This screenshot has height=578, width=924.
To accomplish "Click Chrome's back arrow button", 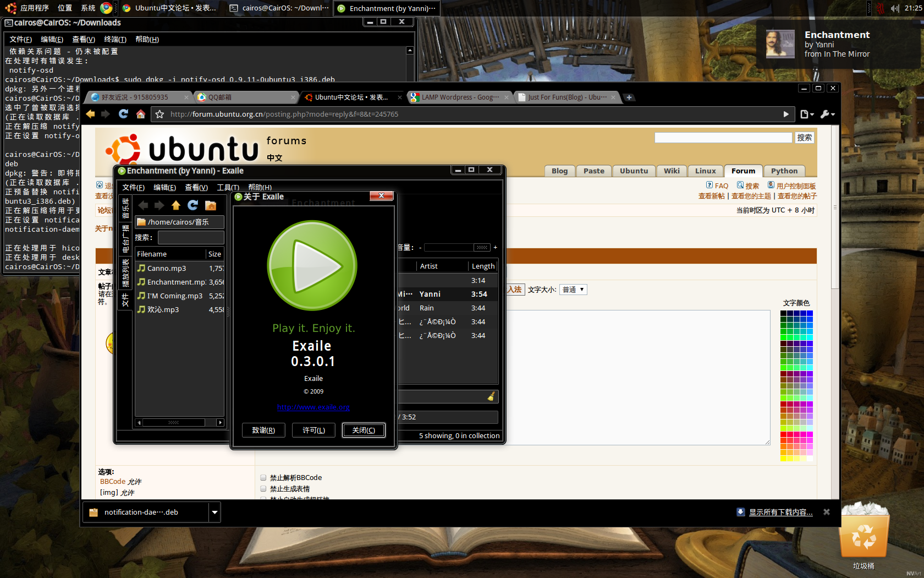I will 90,114.
